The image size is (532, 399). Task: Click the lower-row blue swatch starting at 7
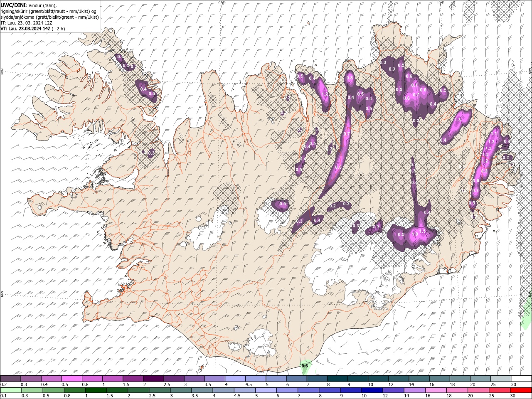[x=308, y=390]
